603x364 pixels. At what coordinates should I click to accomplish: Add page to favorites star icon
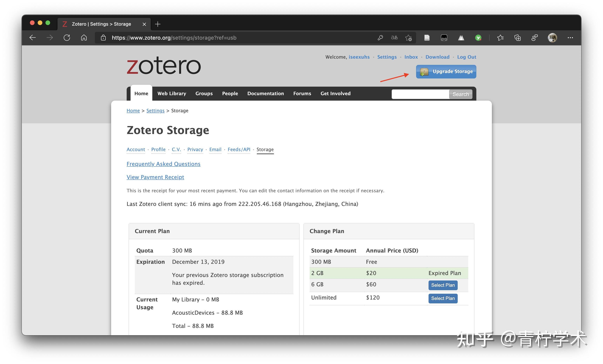409,38
